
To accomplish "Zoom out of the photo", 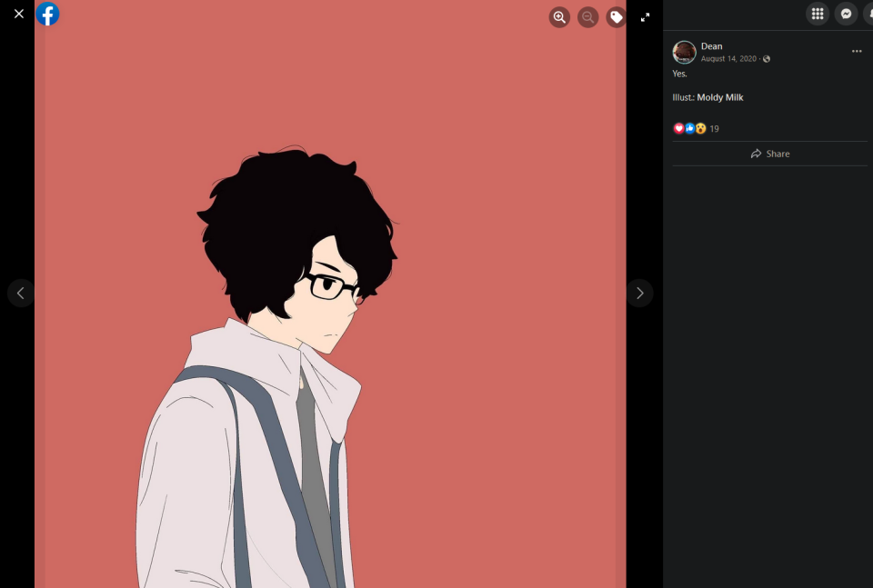I will 588,17.
